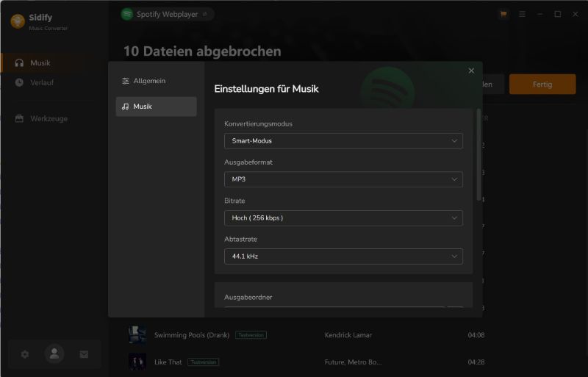Select the Musik settings section
This screenshot has width=588, height=377.
click(x=156, y=107)
